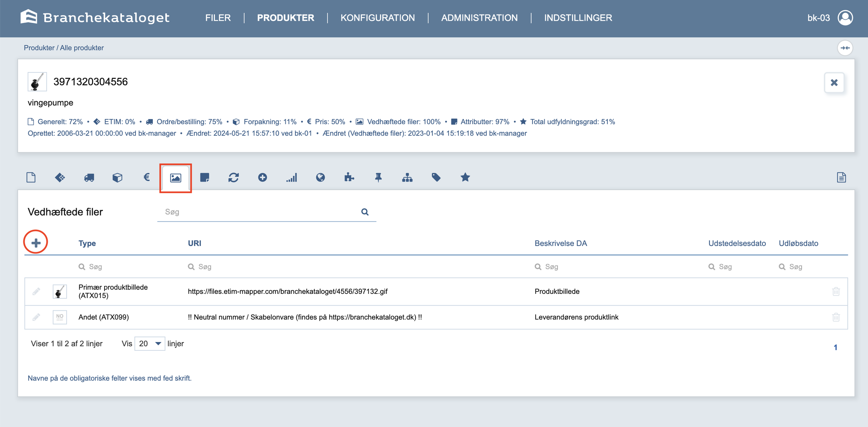This screenshot has height=427, width=868.
Task: Click the collapse arrows button near breadcrumb
Action: point(845,48)
